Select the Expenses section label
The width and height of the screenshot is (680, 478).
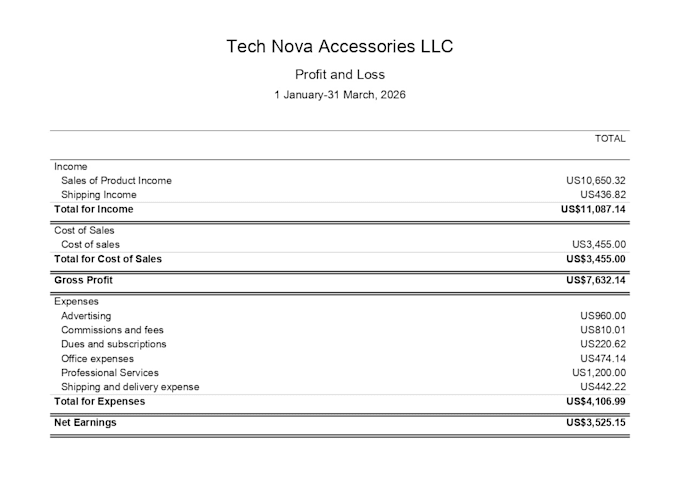[76, 301]
